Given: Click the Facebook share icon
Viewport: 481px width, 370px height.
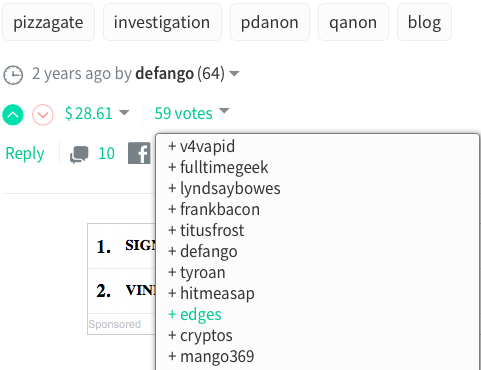Looking at the screenshot, I should 139,153.
